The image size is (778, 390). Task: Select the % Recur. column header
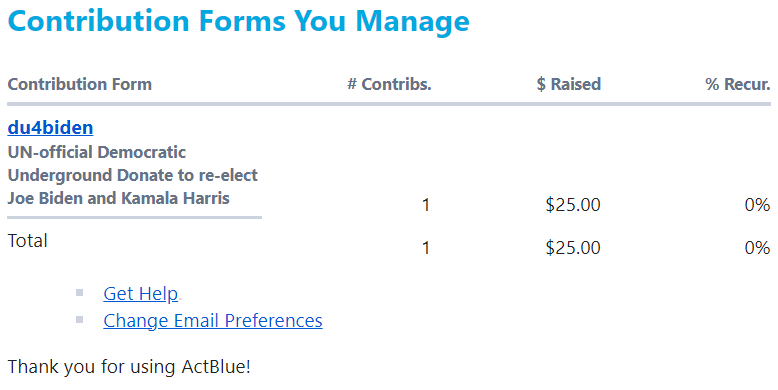pos(738,84)
